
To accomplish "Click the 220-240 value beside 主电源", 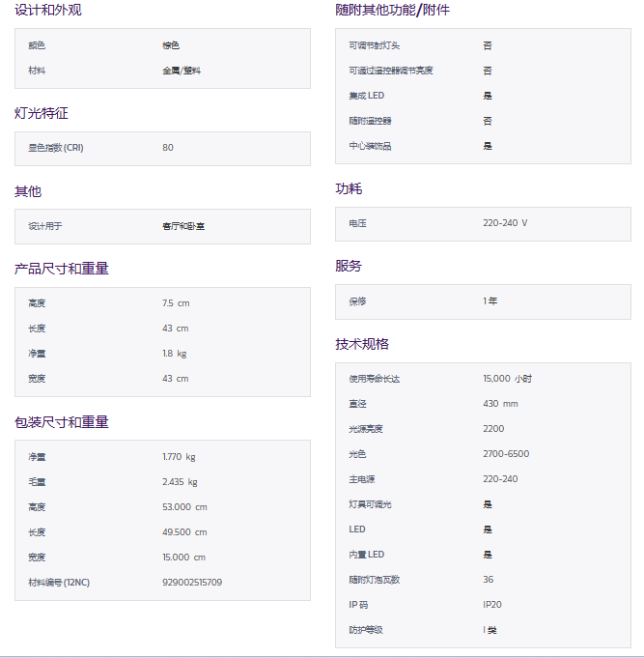I will click(500, 479).
